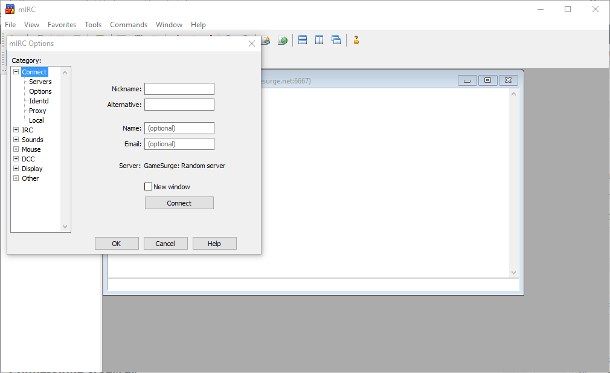Select Servers in the category tree
Viewport: 610px width, 373px height.
click(40, 82)
